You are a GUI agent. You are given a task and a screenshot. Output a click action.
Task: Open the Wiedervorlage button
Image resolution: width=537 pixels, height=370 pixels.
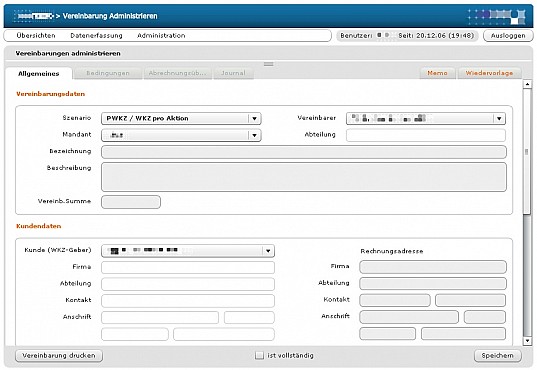point(489,73)
